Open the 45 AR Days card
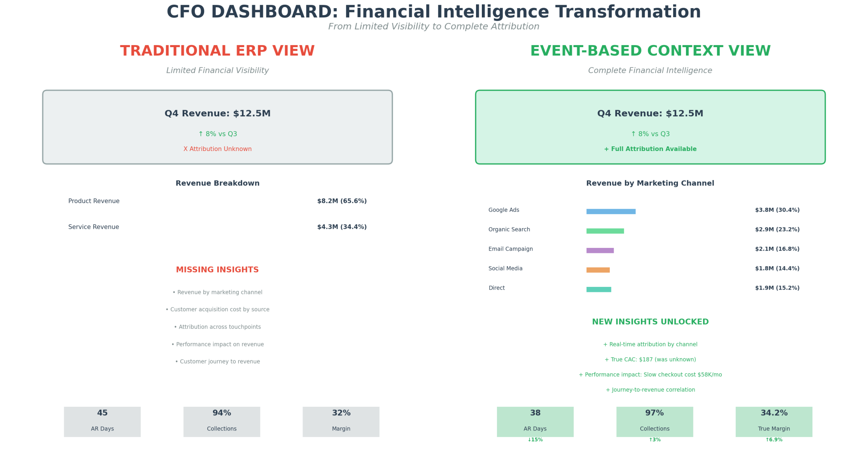Screen dimensions: 868x476 coord(102,422)
